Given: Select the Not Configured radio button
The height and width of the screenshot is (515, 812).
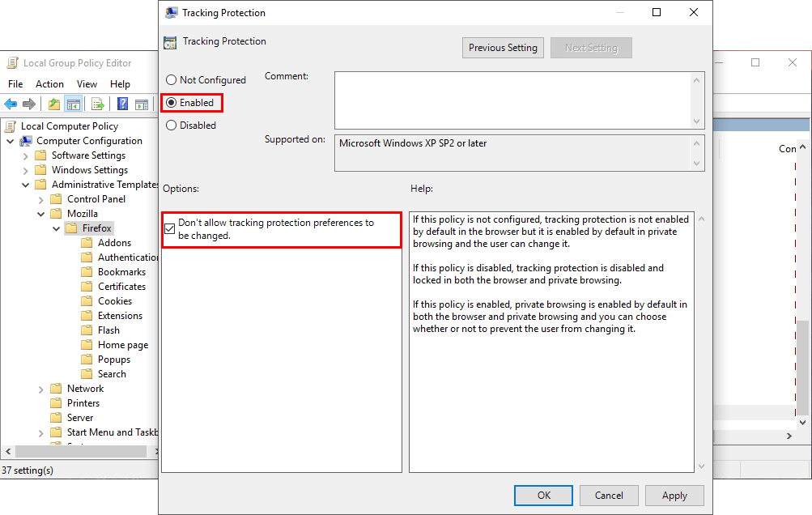Looking at the screenshot, I should pyautogui.click(x=171, y=80).
